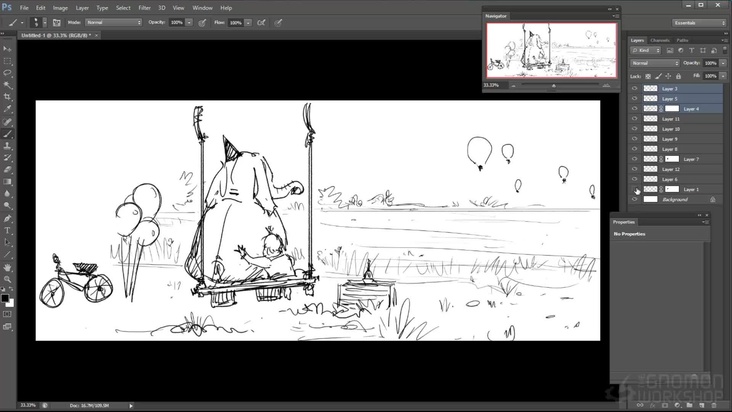Select the Eyedropper tool

tap(7, 110)
